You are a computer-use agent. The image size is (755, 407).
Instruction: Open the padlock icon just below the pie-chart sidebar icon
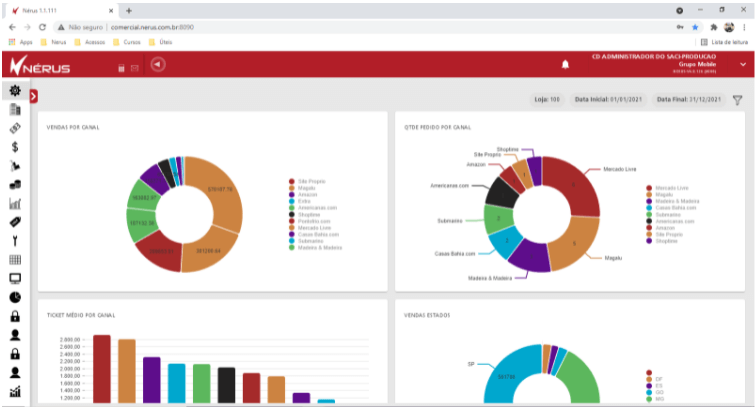point(15,316)
